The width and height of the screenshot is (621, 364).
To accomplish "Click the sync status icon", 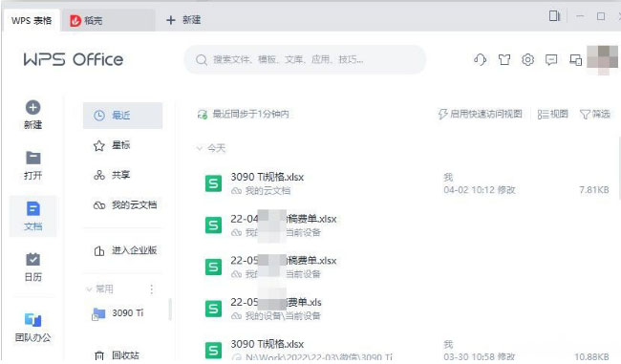I will click(203, 115).
